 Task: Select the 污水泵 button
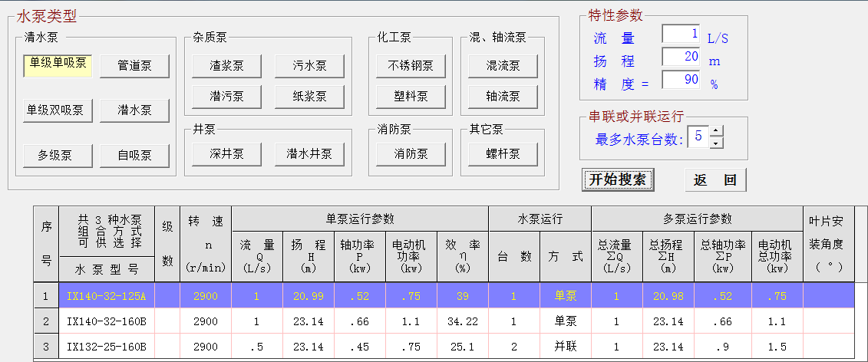[x=309, y=67]
